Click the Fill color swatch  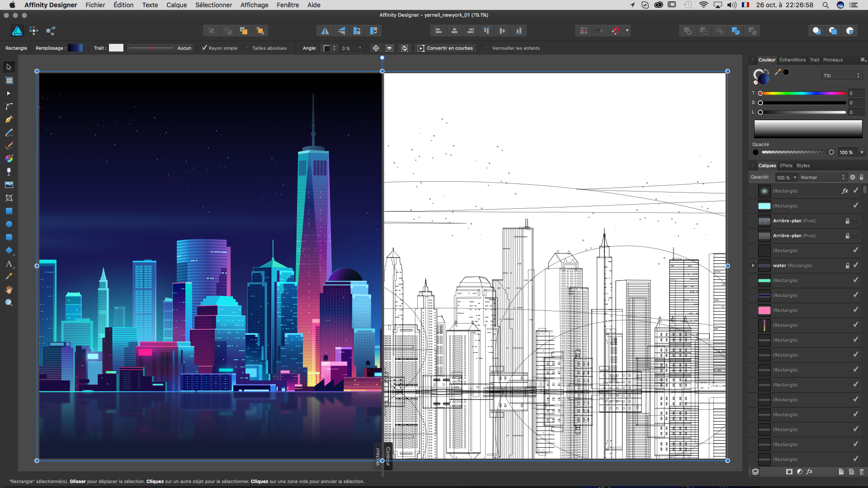pos(76,47)
